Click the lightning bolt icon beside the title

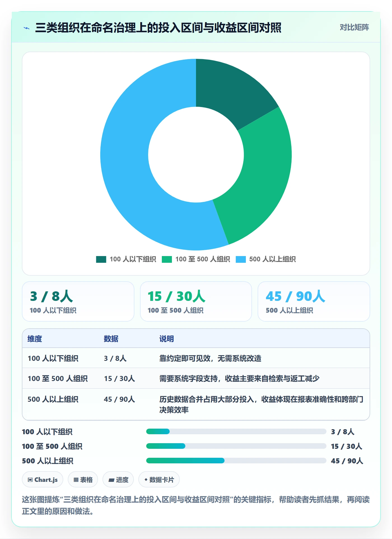27,28
